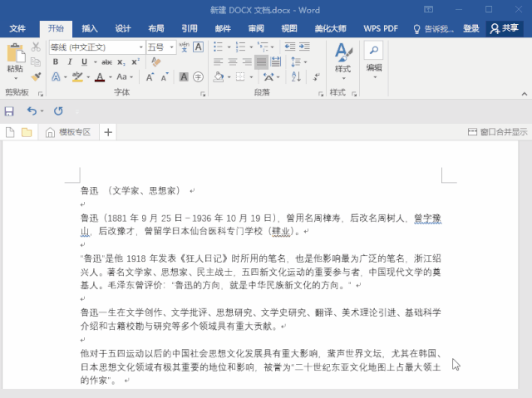
Task: Click the 共享 share button
Action: 505,28
